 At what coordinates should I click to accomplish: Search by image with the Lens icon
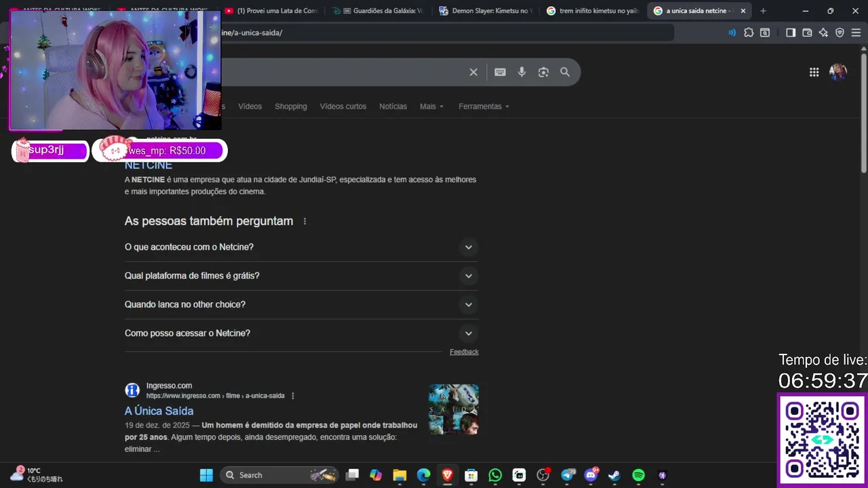point(543,73)
